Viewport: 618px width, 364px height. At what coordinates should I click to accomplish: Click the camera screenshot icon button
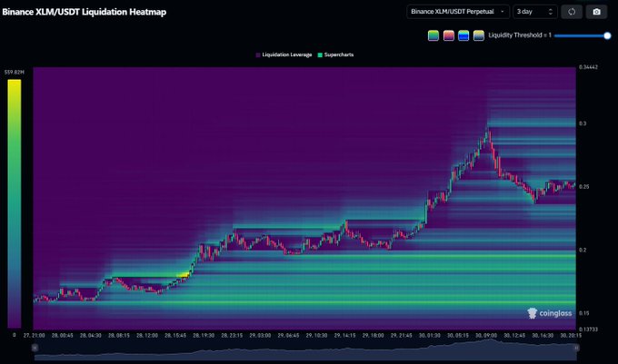597,12
